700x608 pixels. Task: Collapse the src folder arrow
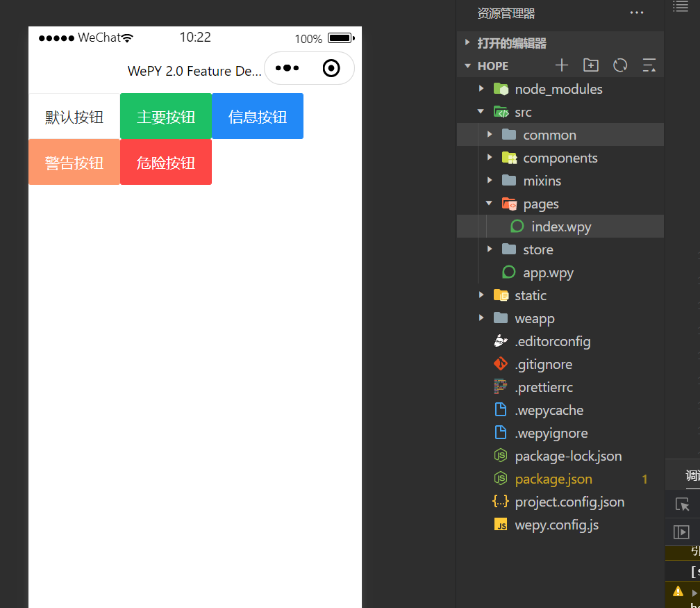click(x=481, y=112)
